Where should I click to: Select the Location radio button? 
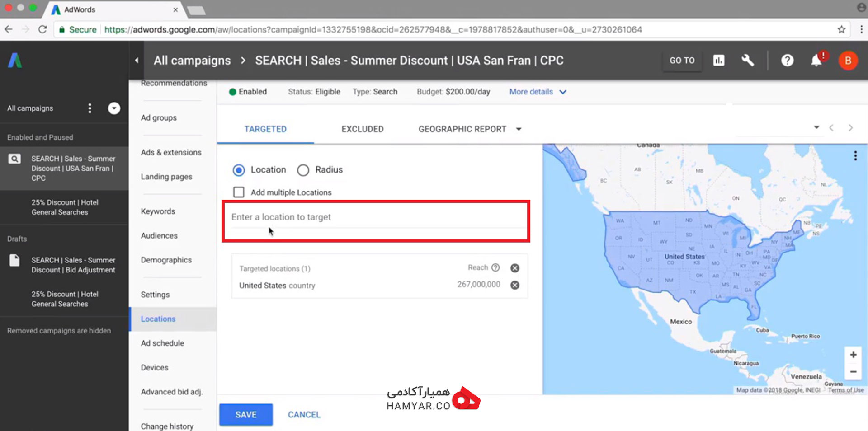[x=239, y=170]
